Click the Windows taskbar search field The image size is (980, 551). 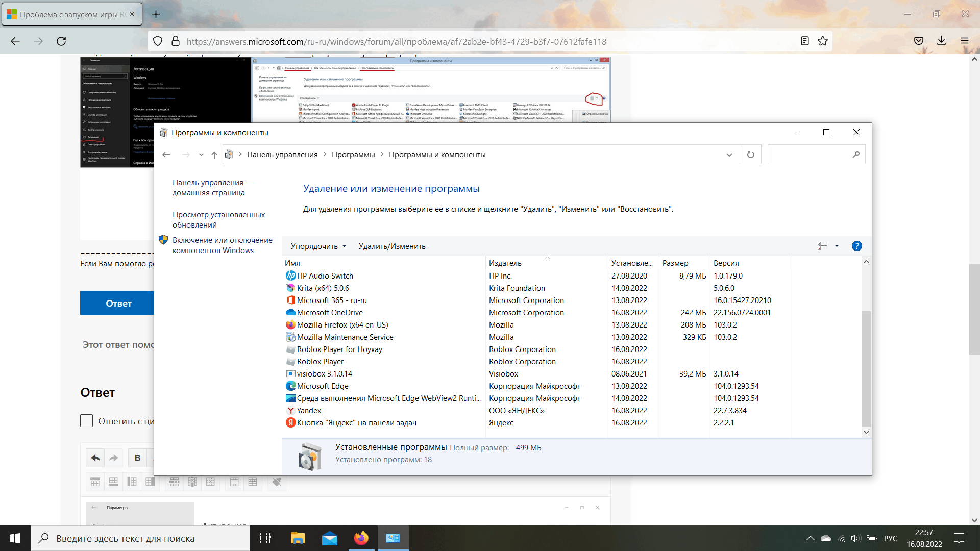pyautogui.click(x=140, y=538)
